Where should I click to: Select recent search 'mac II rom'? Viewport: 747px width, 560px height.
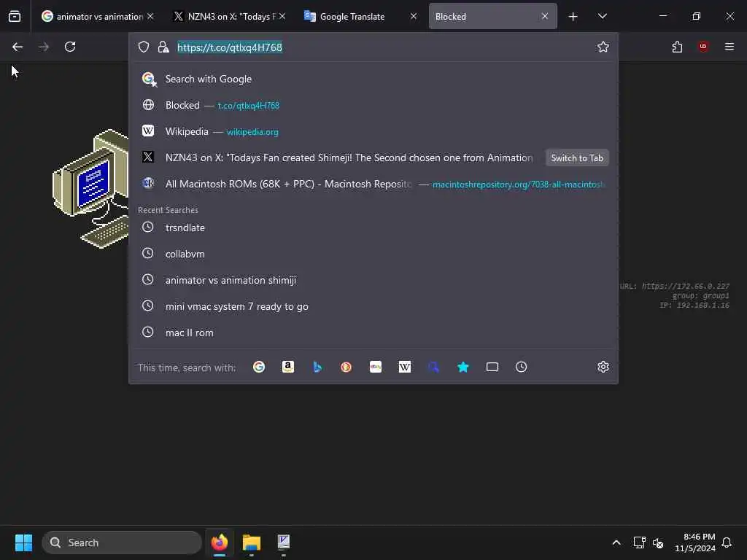[373, 332]
